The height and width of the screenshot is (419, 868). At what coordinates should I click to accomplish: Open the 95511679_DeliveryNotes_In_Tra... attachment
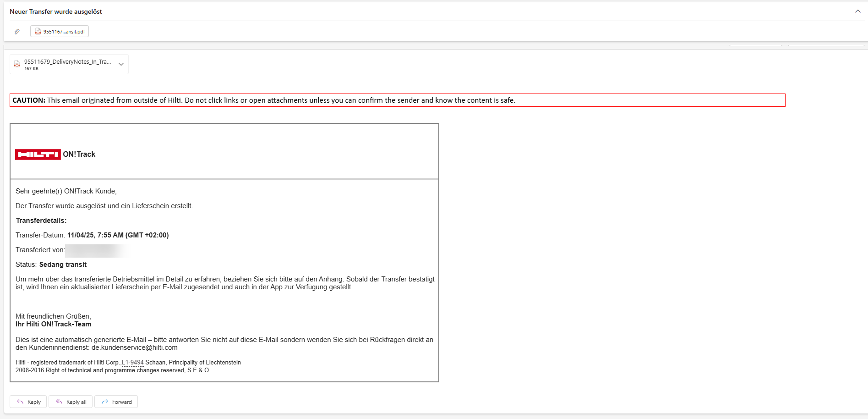click(69, 64)
